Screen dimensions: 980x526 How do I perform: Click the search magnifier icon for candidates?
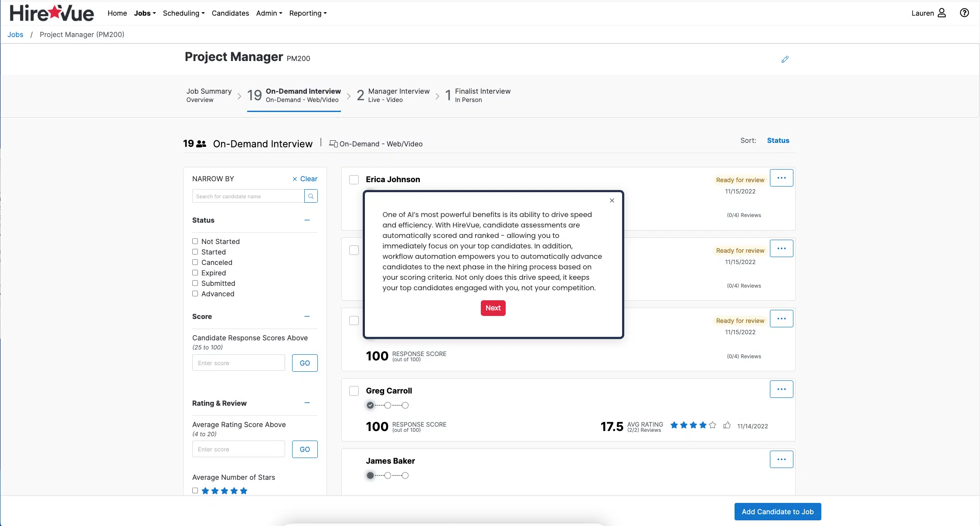311,196
